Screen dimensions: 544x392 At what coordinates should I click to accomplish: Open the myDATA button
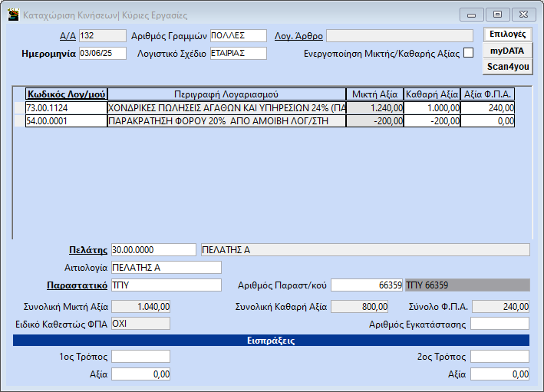(x=508, y=51)
